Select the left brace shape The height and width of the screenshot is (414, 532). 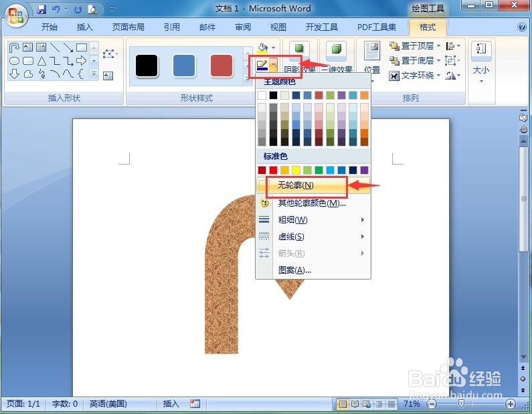click(80, 74)
